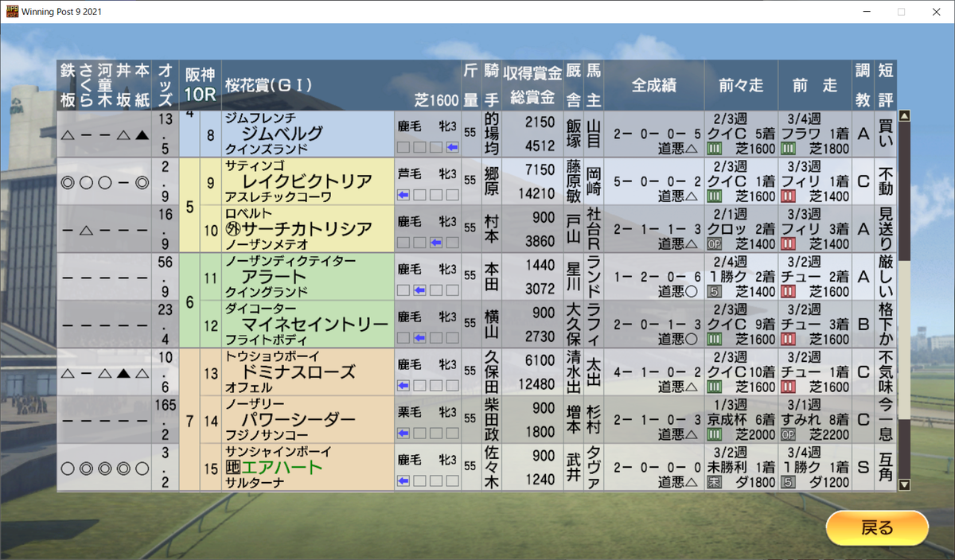This screenshot has height=560, width=955.
Task: Click the 阪神10R header
Action: (200, 84)
